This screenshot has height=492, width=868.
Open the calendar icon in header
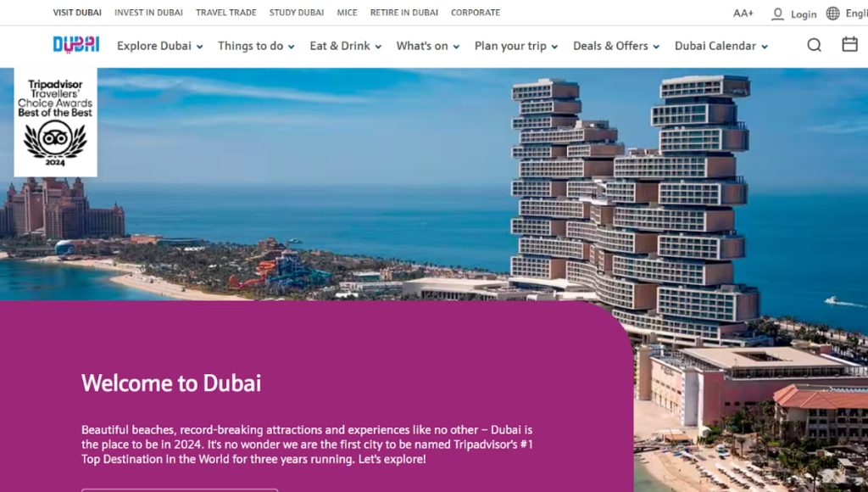[849, 44]
